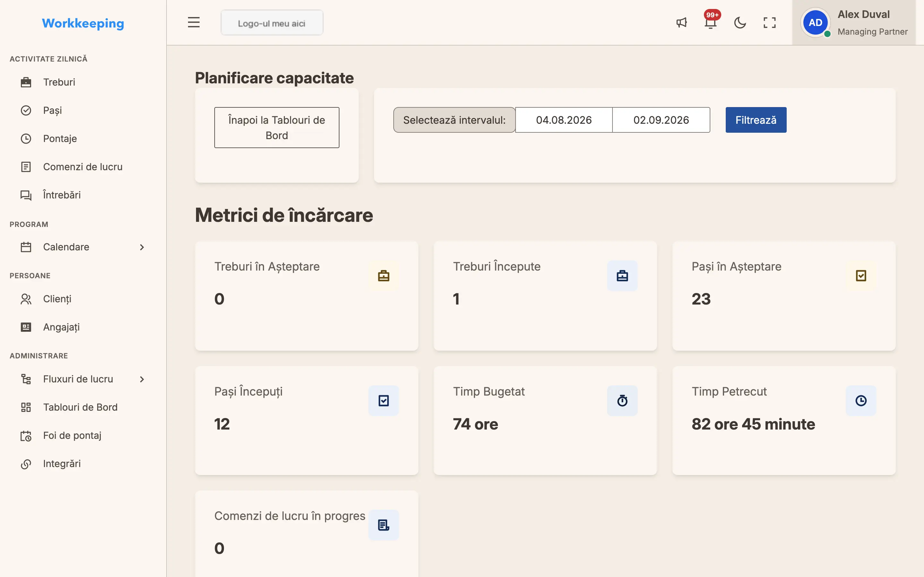
Task: Open the announcements megaphone icon
Action: tap(681, 22)
